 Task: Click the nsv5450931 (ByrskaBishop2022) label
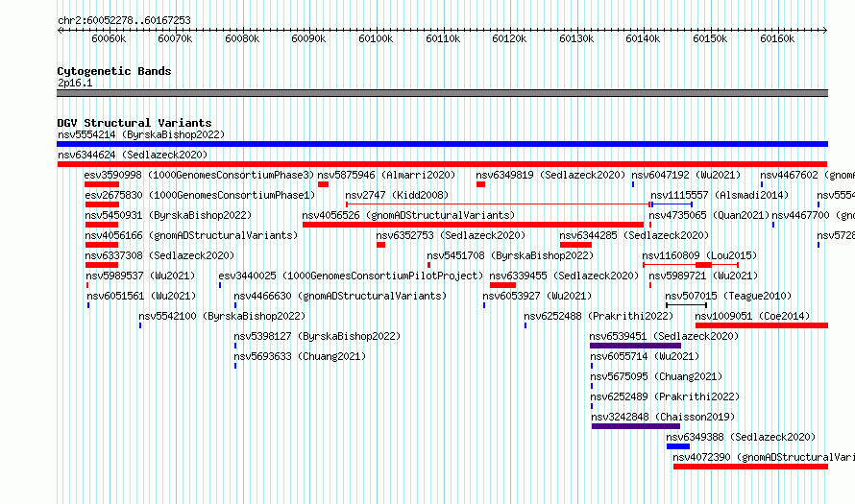point(168,215)
